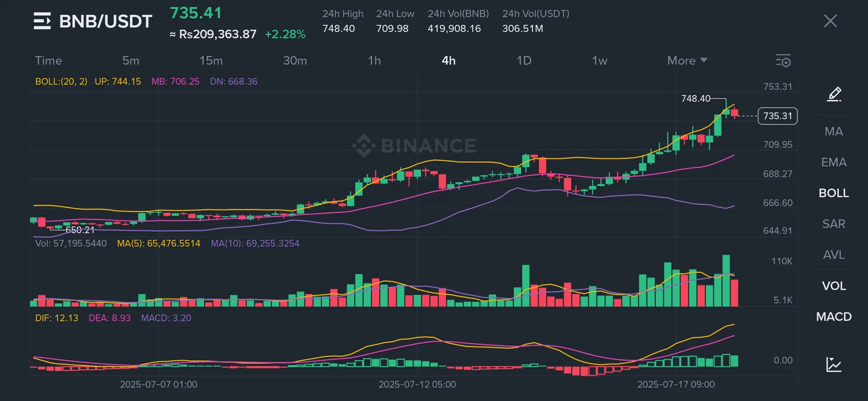Tap the 650.21 low marker label
Screen dimensions: 868x401
80,230
